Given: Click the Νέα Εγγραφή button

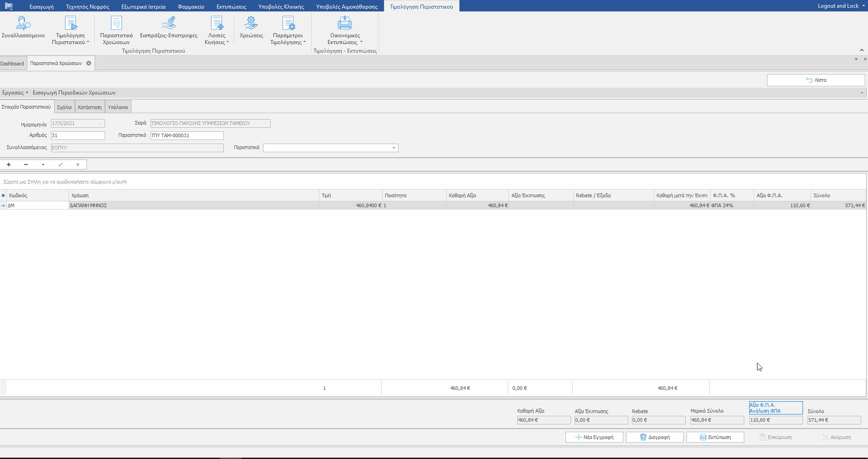Looking at the screenshot, I should (594, 437).
